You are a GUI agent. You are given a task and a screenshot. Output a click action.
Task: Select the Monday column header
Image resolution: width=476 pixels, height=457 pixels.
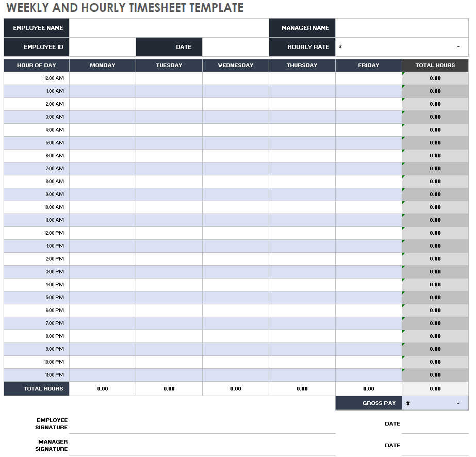coord(103,66)
